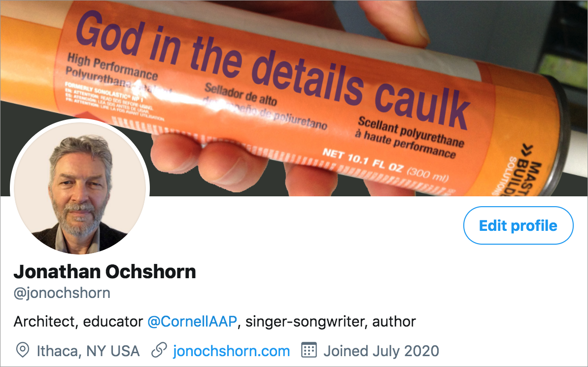Click the calendar icon beside Joined date
The image size is (588, 367).
coord(309,350)
